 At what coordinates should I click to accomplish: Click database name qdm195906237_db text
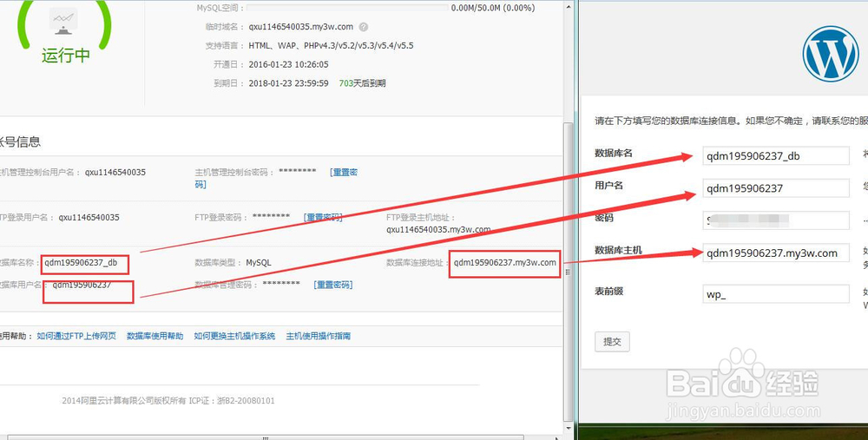(x=81, y=262)
